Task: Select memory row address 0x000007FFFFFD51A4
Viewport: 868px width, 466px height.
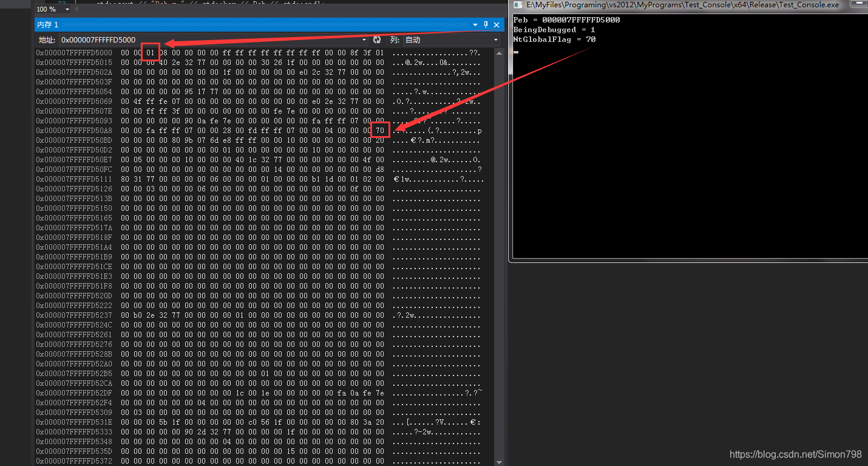Action: click(x=74, y=247)
